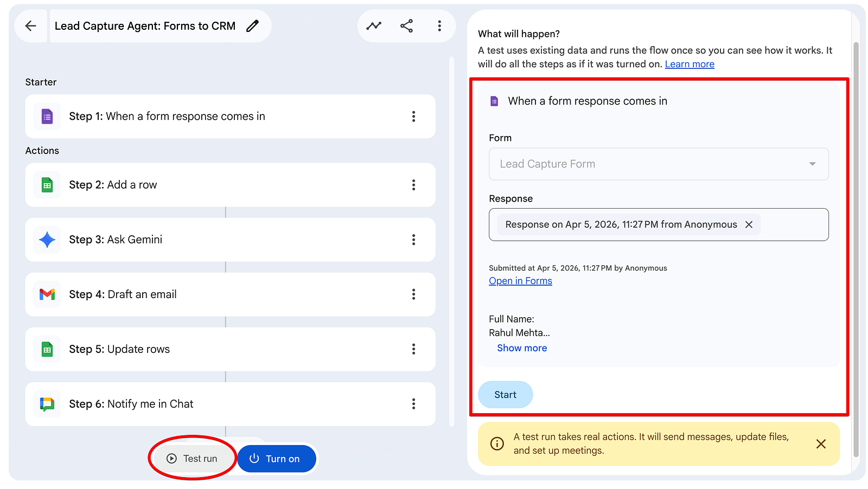
Task: Turn on the flow
Action: coord(277,459)
